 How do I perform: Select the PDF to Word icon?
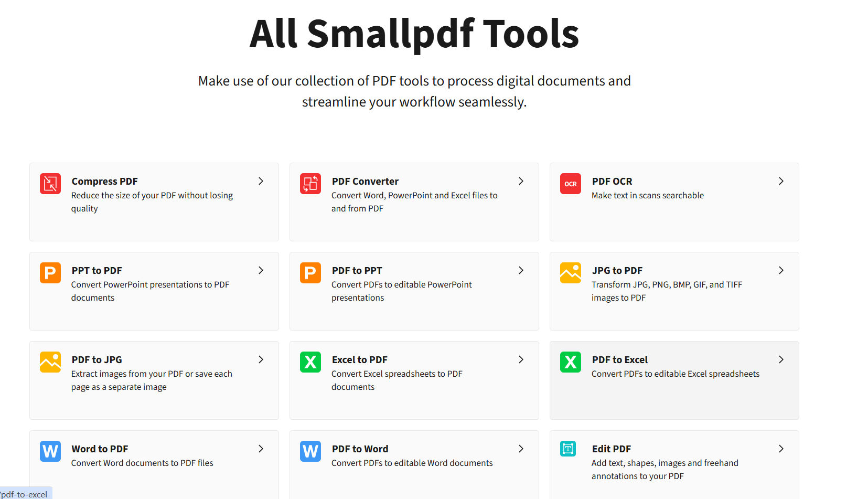[x=310, y=451]
